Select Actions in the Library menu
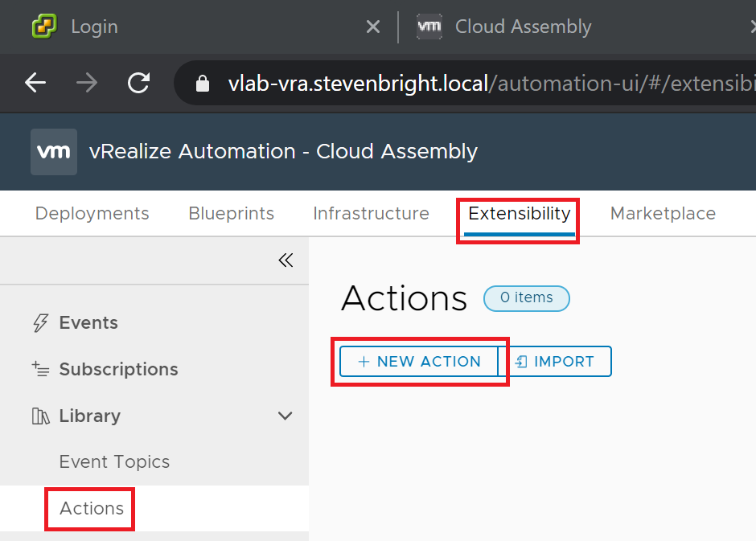Image resolution: width=756 pixels, height=541 pixels. pos(92,508)
